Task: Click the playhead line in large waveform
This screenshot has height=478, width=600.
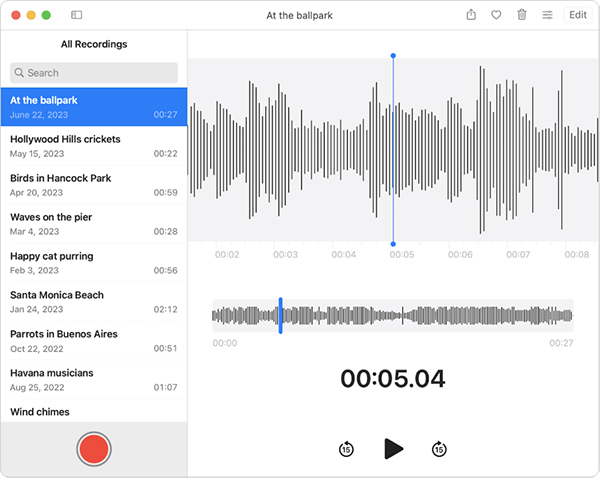Action: [393, 150]
